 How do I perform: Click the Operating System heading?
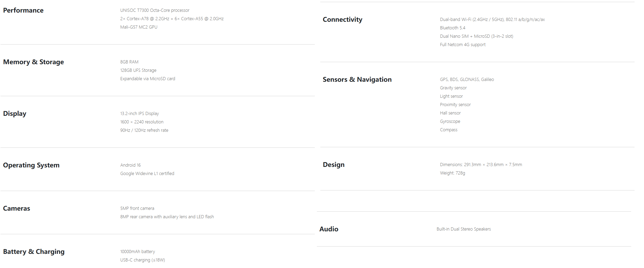pyautogui.click(x=31, y=165)
